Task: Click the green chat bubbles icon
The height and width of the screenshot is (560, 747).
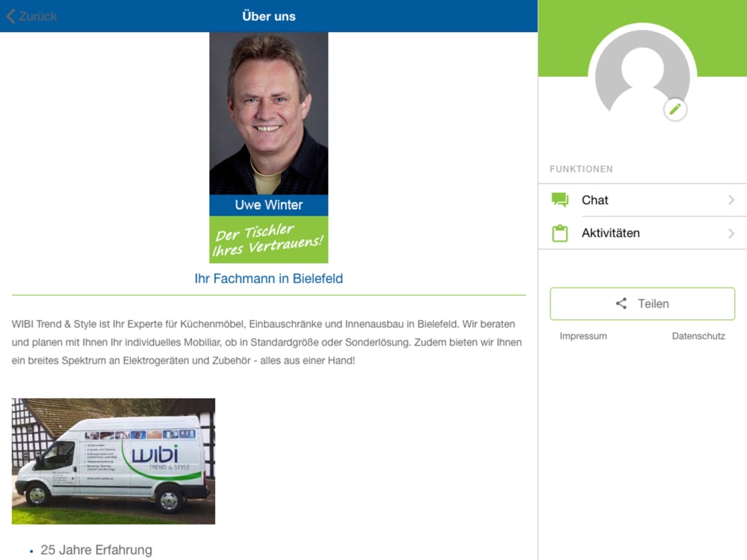Action: [560, 200]
